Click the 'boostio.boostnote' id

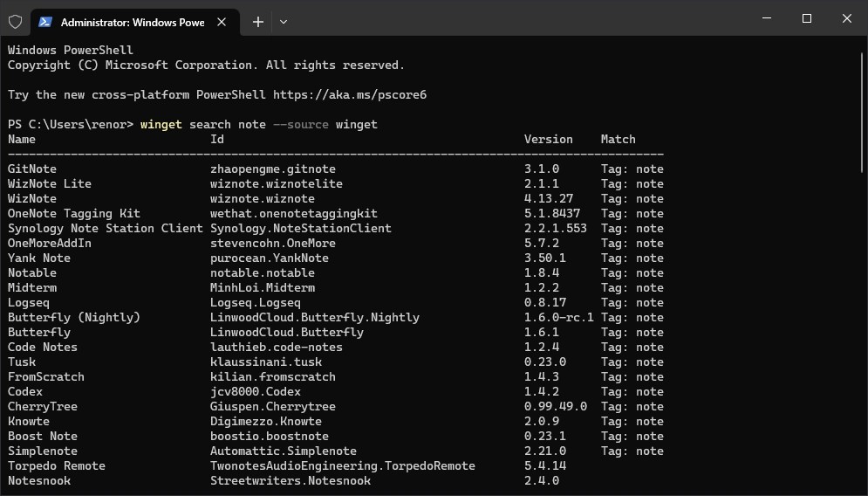(x=269, y=437)
